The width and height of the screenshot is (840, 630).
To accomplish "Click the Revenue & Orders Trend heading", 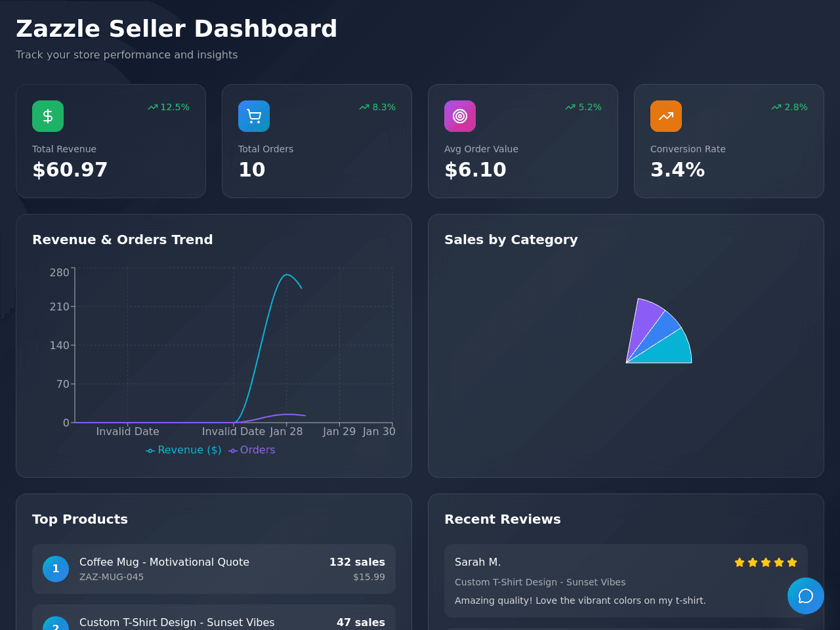I will tap(123, 240).
